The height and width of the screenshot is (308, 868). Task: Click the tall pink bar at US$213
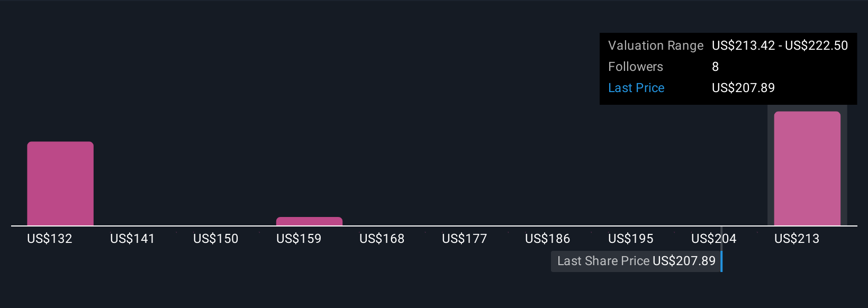807,168
